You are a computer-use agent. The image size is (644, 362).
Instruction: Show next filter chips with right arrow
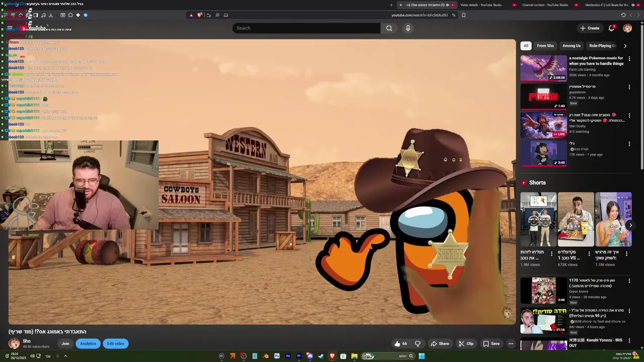tap(625, 46)
